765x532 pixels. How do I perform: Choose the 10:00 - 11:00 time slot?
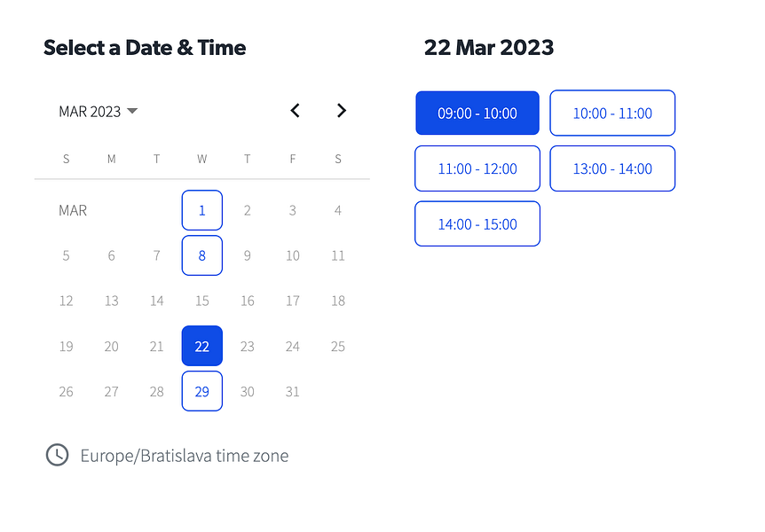click(x=612, y=113)
